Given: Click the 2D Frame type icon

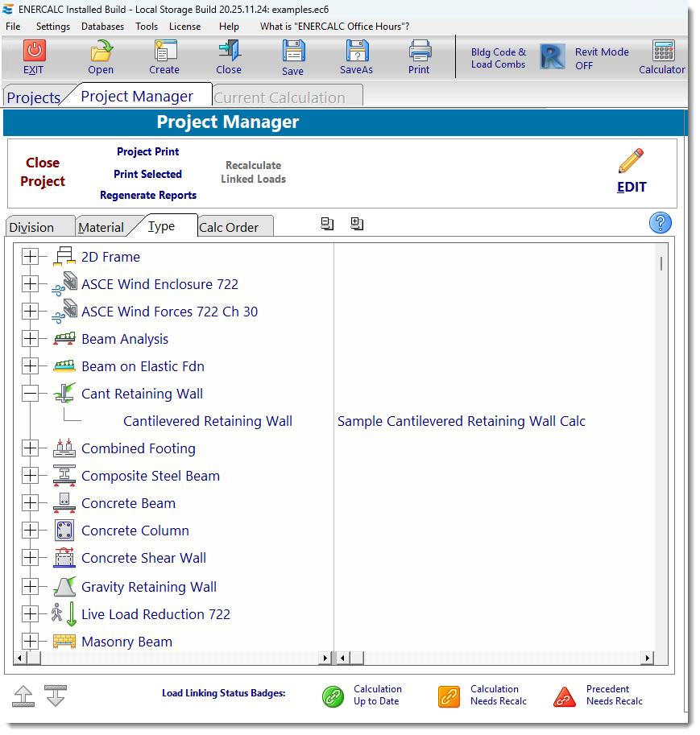Looking at the screenshot, I should (x=64, y=257).
